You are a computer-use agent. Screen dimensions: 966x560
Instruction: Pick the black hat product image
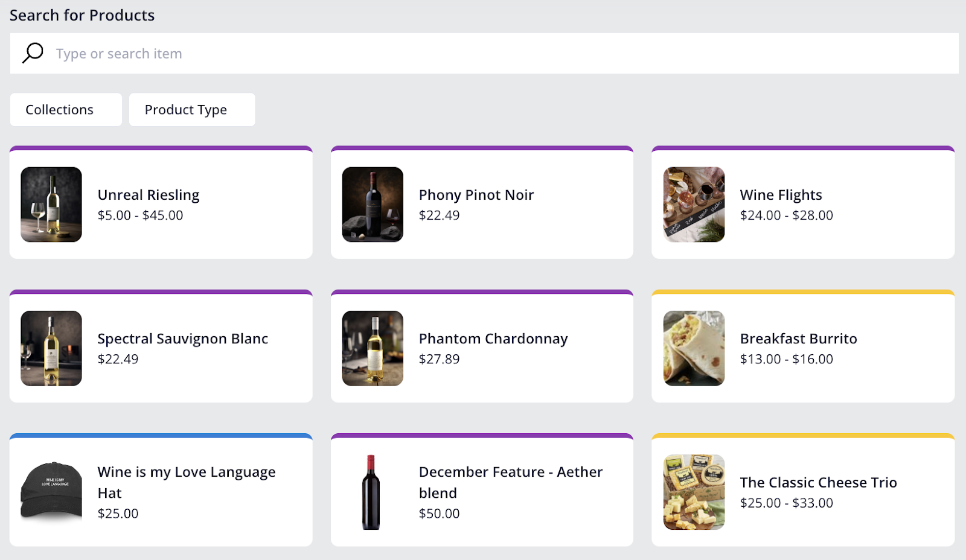pos(51,492)
